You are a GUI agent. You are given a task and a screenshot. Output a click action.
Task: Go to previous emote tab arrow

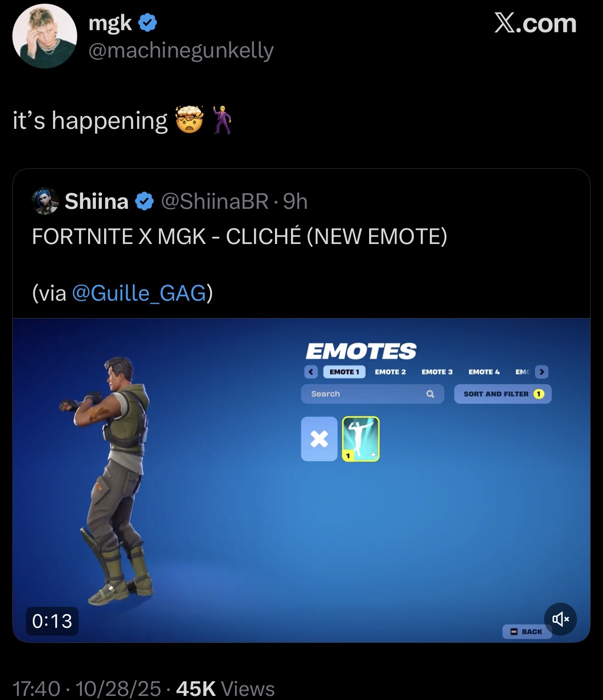point(311,372)
